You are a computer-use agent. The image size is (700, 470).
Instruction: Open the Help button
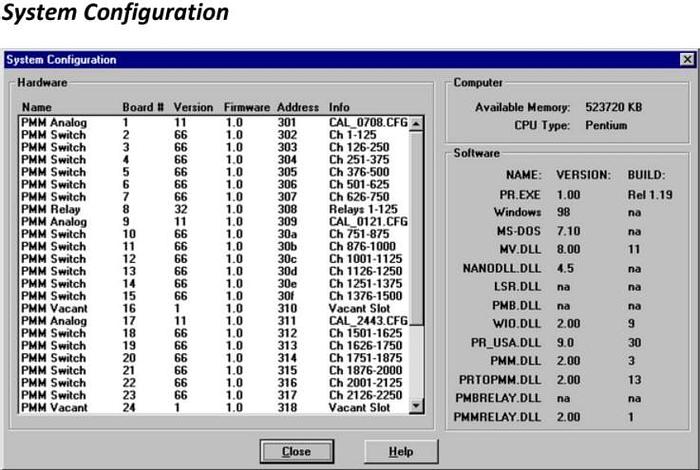[400, 451]
